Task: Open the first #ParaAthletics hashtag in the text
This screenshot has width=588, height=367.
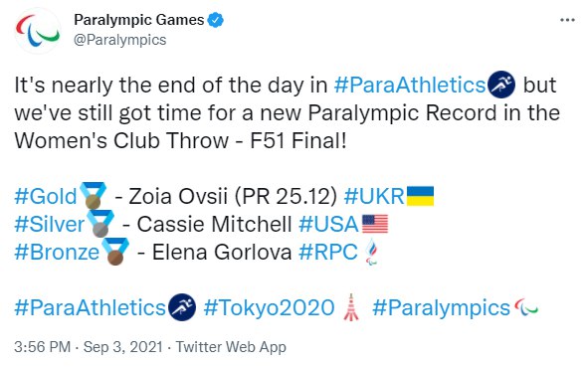Action: [x=410, y=86]
